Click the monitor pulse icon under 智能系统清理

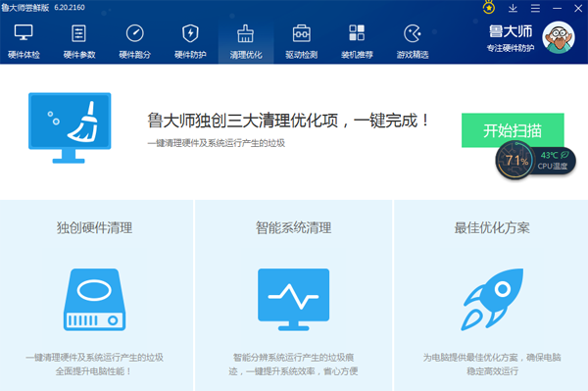pyautogui.click(x=293, y=300)
